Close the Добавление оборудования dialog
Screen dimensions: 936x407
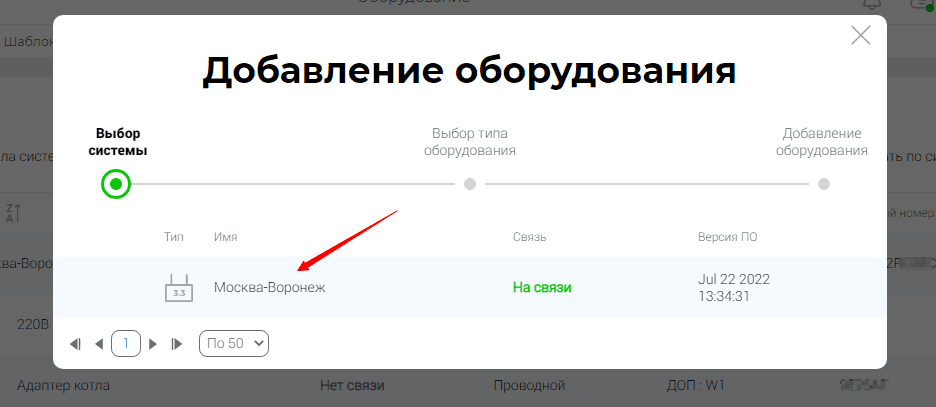(860, 35)
